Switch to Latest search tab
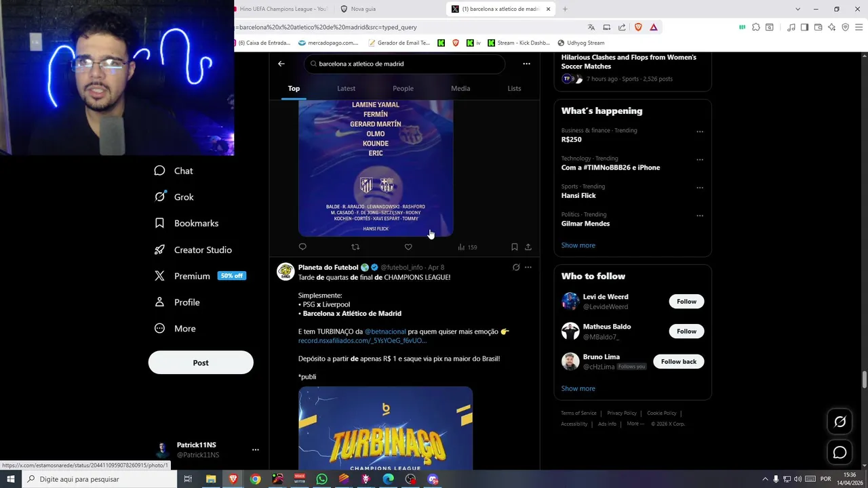This screenshot has height=488, width=868. point(346,88)
